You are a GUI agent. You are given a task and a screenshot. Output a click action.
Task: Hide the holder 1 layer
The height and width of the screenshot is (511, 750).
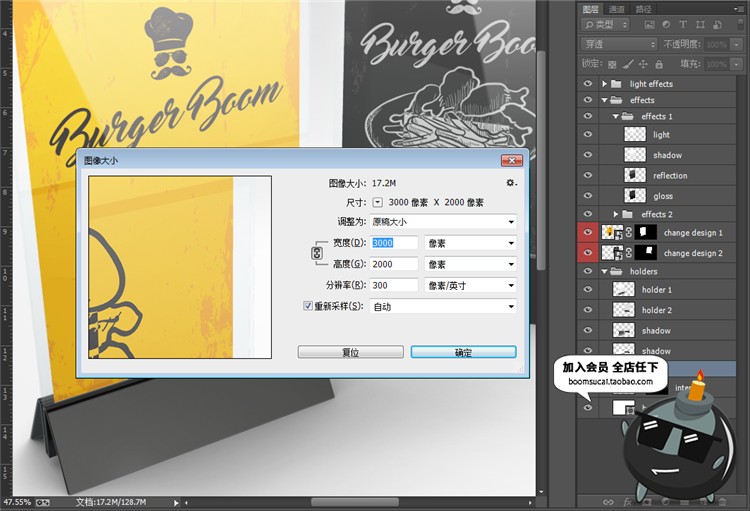tap(588, 290)
